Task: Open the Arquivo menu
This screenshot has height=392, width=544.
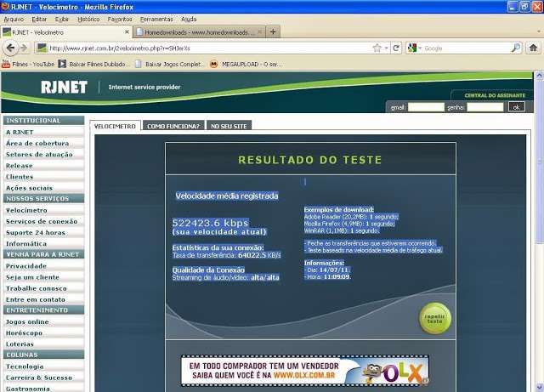Action: [x=14, y=19]
